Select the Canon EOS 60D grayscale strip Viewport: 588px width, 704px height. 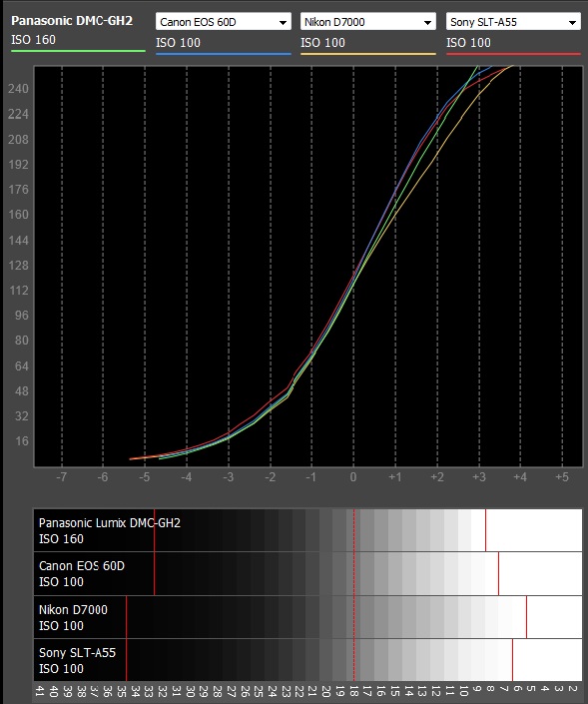307,574
